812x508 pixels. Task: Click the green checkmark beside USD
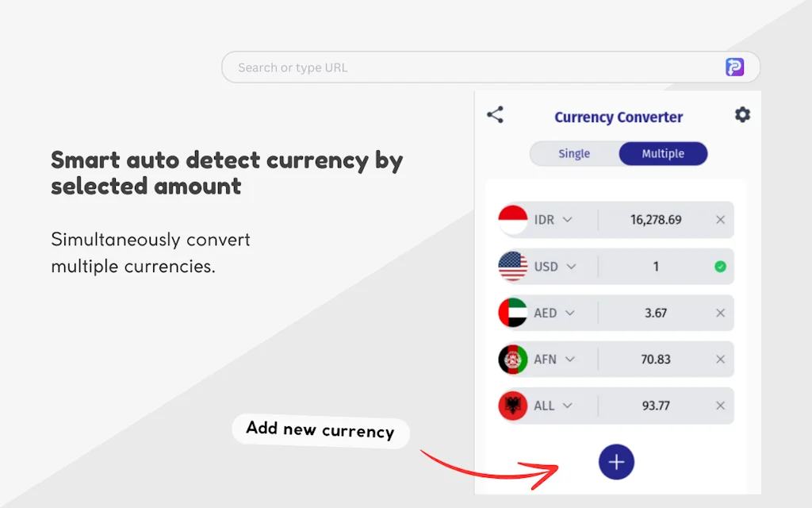click(720, 266)
